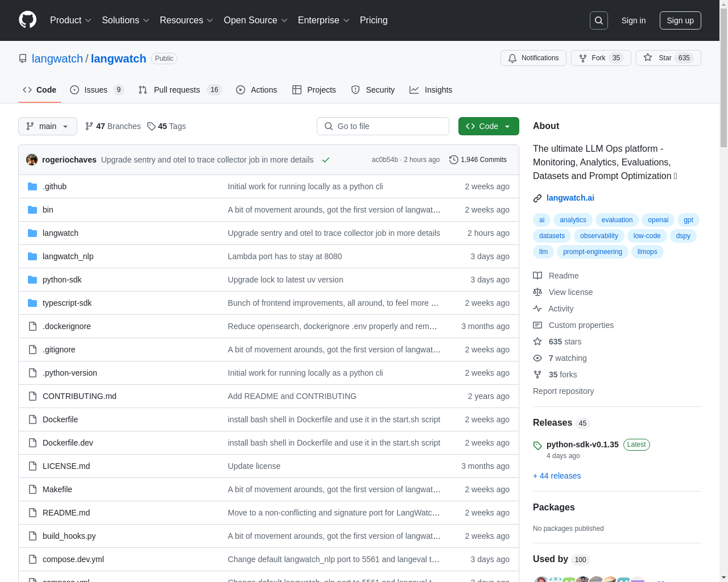Open the build_hooks.py file
Image resolution: width=728 pixels, height=582 pixels.
[x=69, y=536]
